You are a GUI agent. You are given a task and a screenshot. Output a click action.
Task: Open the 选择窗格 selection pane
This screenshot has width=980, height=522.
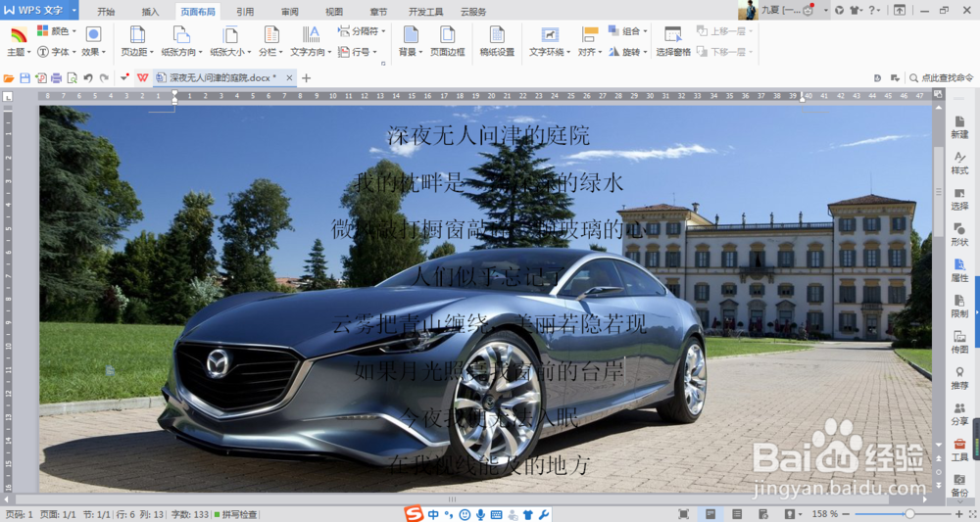672,40
